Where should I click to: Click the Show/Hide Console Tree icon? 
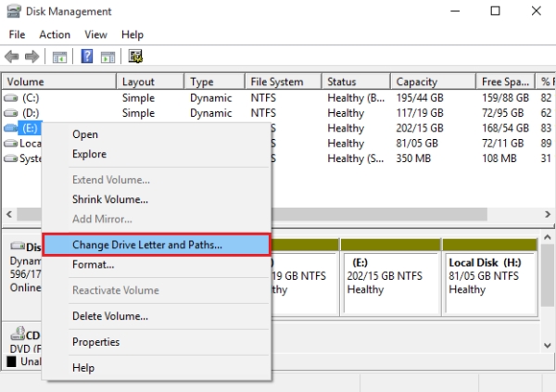click(x=58, y=57)
